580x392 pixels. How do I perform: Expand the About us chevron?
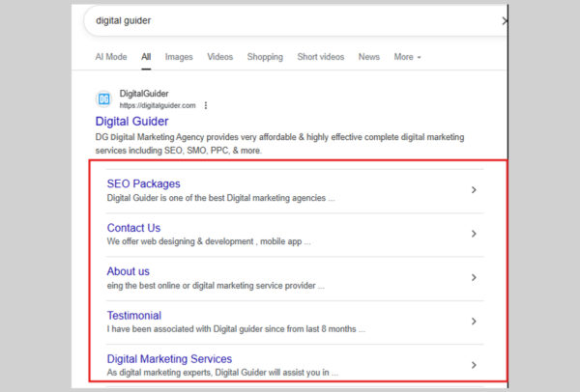(x=474, y=277)
